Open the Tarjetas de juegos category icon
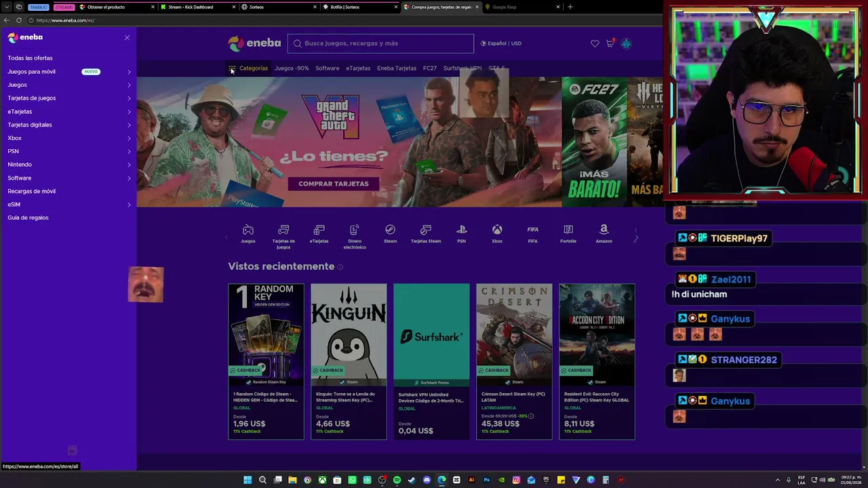Viewport: 868px width, 488px height. (x=283, y=237)
